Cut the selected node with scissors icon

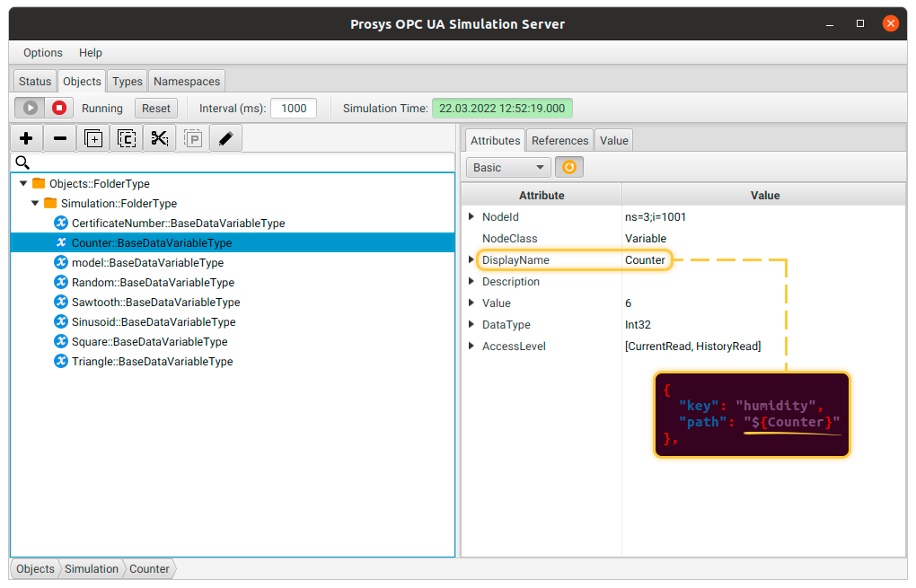click(x=160, y=138)
